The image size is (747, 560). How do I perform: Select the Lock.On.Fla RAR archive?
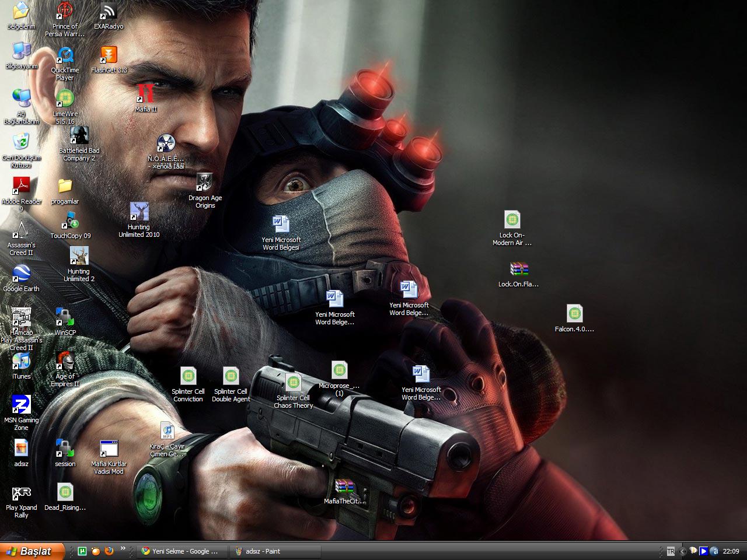click(x=519, y=268)
